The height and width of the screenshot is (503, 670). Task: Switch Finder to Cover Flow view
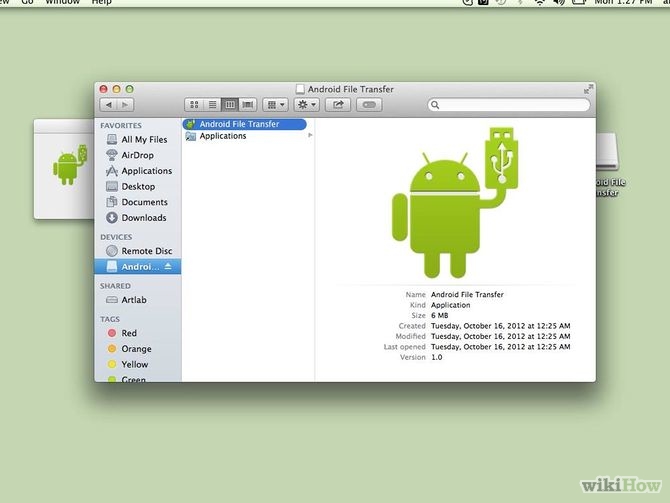248,105
